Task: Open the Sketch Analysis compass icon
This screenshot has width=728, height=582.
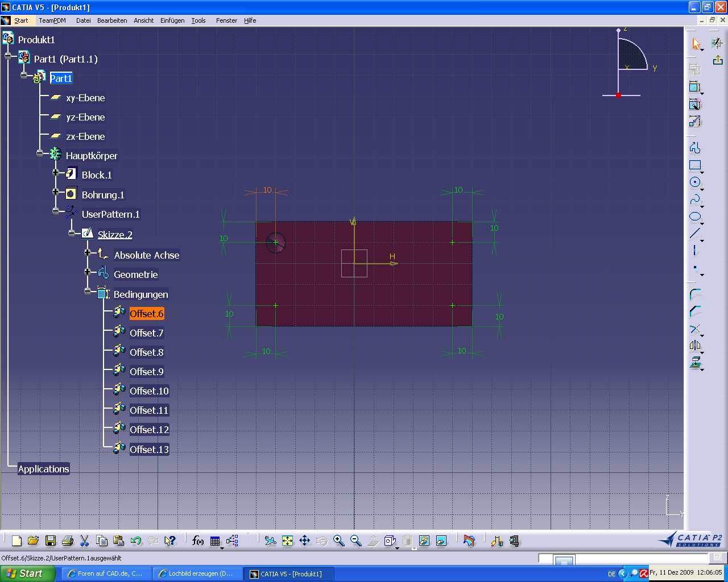Action: 718,43
